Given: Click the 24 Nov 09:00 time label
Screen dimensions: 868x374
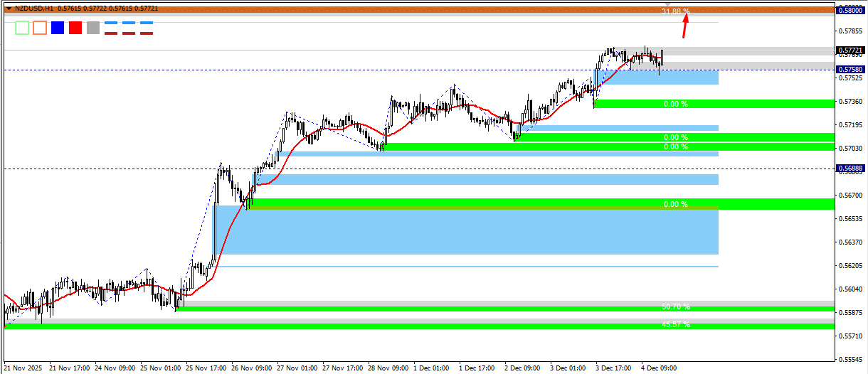Looking at the screenshot, I should (115, 368).
